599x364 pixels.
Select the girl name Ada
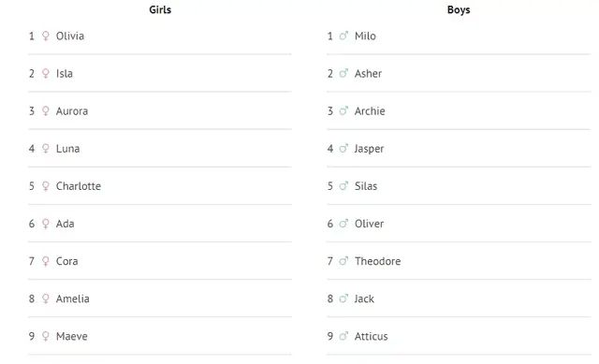click(65, 224)
